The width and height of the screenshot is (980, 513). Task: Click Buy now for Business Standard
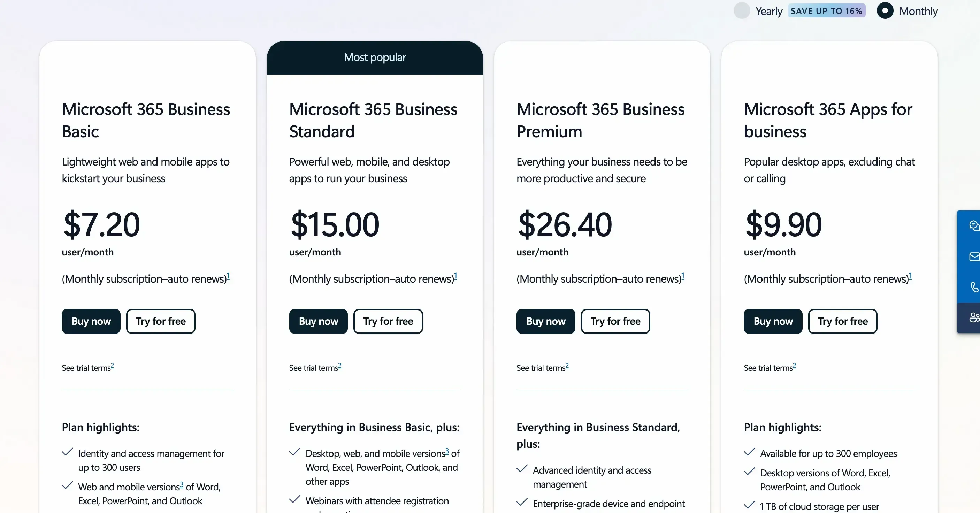point(318,321)
